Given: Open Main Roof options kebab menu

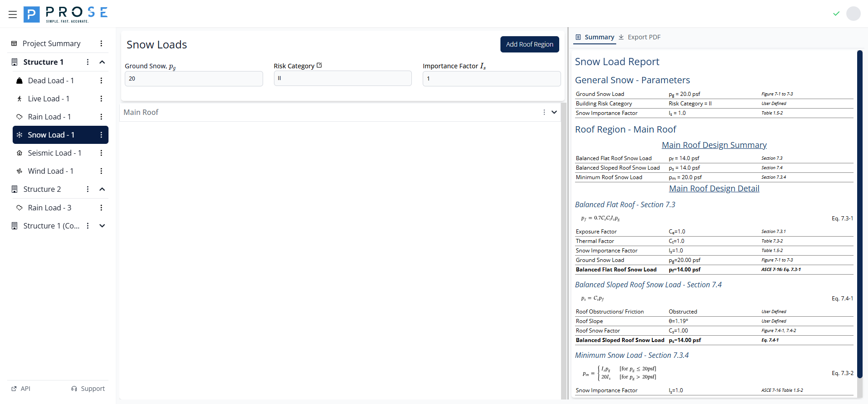Looking at the screenshot, I should 544,112.
